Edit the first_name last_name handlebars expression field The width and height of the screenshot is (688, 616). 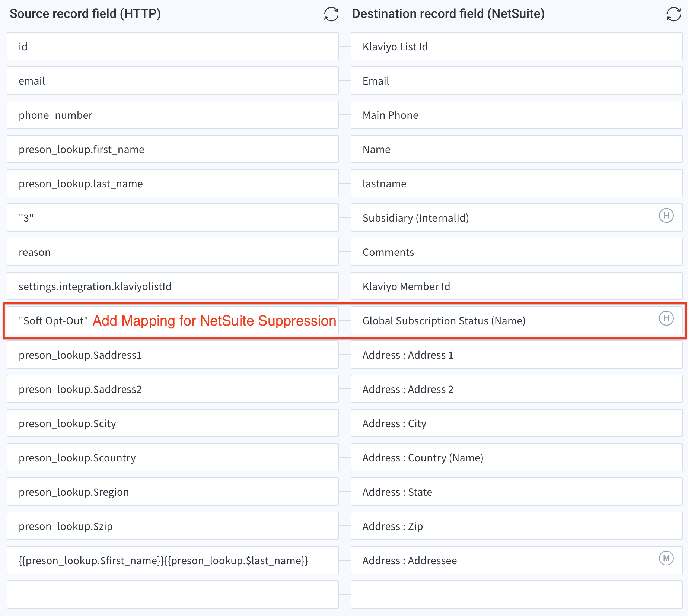[173, 560]
